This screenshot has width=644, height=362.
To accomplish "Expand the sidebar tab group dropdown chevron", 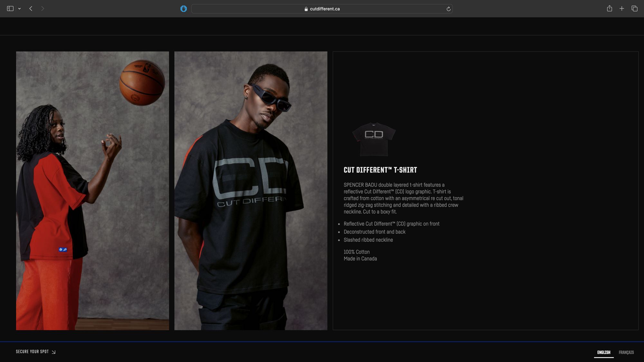I will [20, 9].
